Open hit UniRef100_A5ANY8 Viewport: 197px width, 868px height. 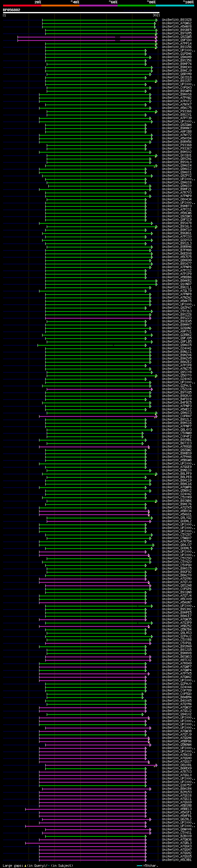[x=177, y=26]
